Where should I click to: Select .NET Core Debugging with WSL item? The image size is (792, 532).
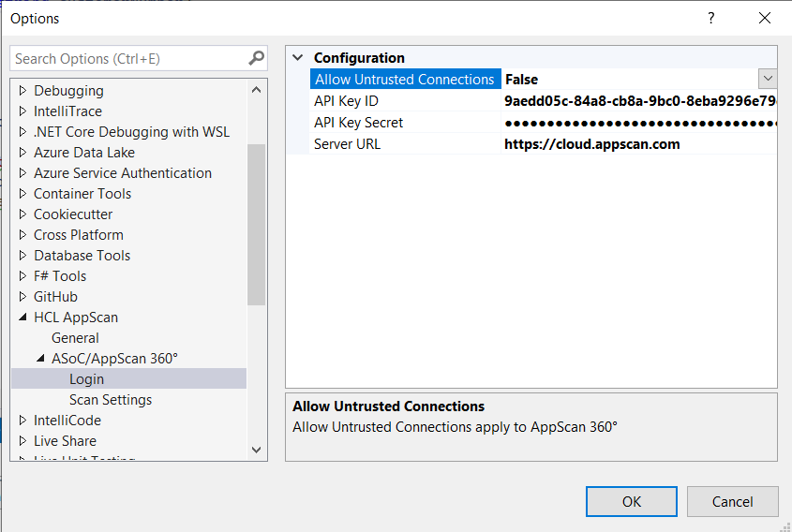[x=131, y=132]
